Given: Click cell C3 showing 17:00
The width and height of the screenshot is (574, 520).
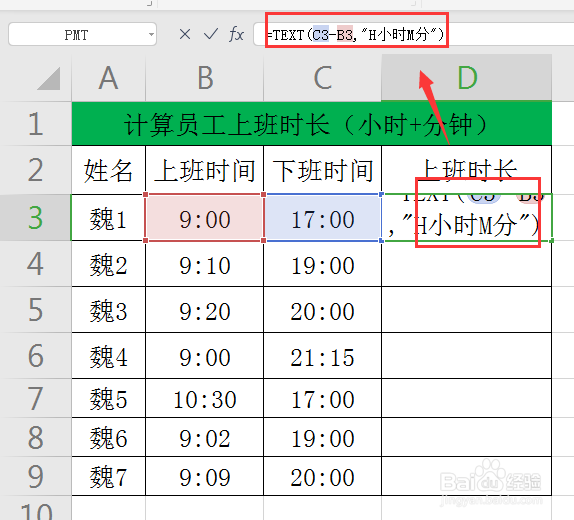Looking at the screenshot, I should [x=322, y=218].
